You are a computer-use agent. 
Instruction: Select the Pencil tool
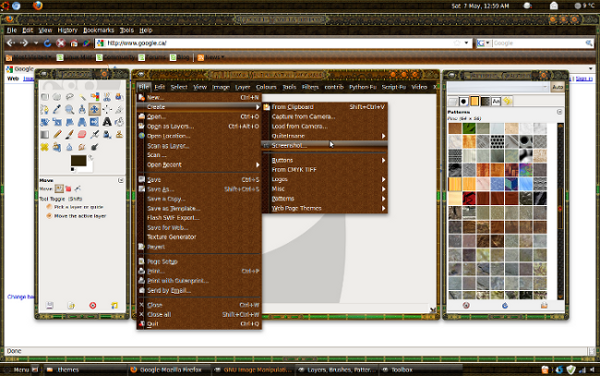tap(57, 134)
